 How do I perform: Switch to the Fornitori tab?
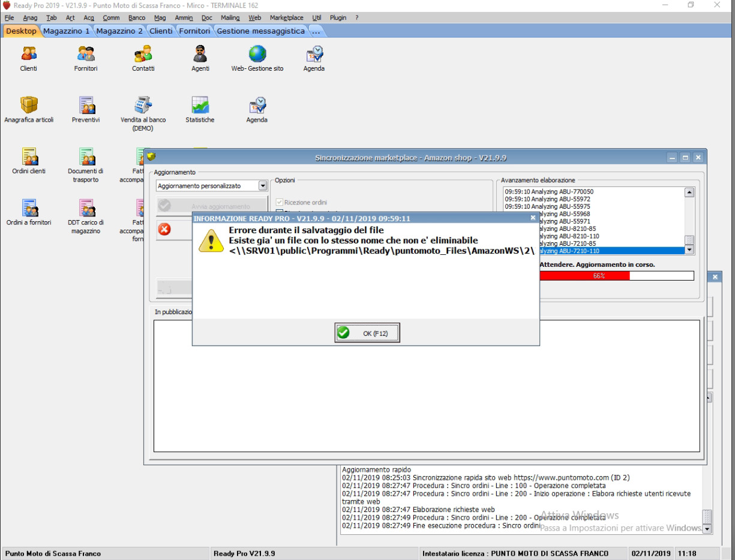[x=195, y=31]
